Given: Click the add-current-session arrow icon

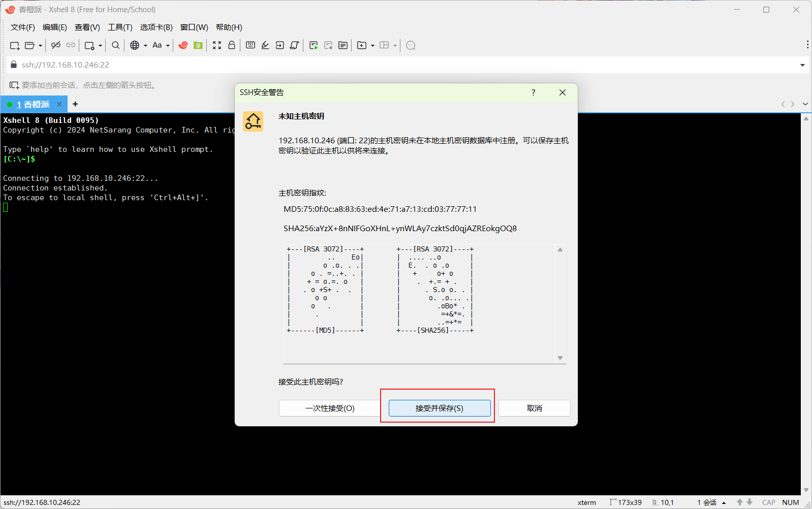Looking at the screenshot, I should 14,85.
